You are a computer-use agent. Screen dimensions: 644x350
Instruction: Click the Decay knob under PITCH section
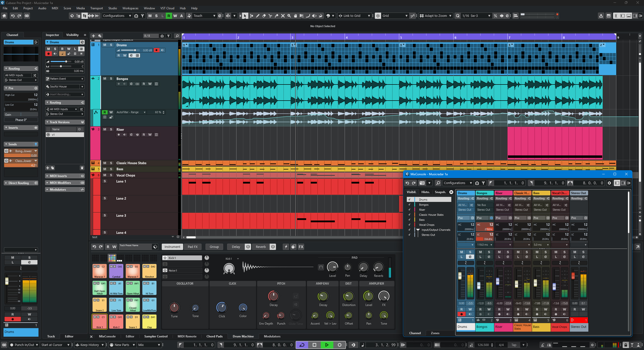(273, 296)
